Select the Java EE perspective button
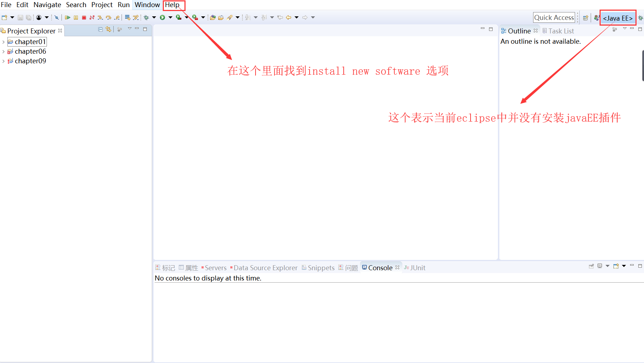 tap(618, 18)
